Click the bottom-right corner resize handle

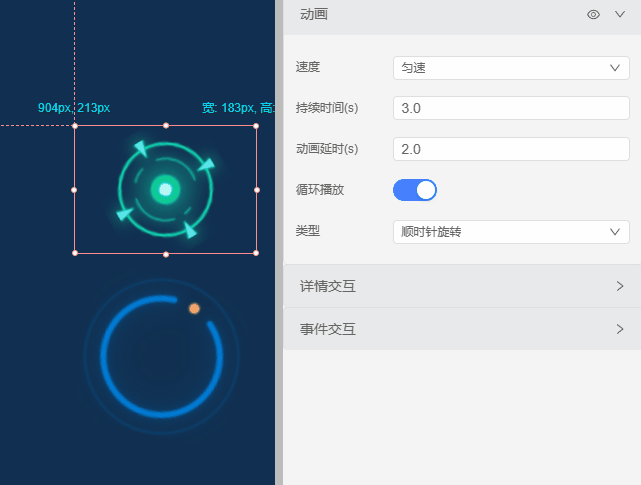pyautogui.click(x=257, y=253)
